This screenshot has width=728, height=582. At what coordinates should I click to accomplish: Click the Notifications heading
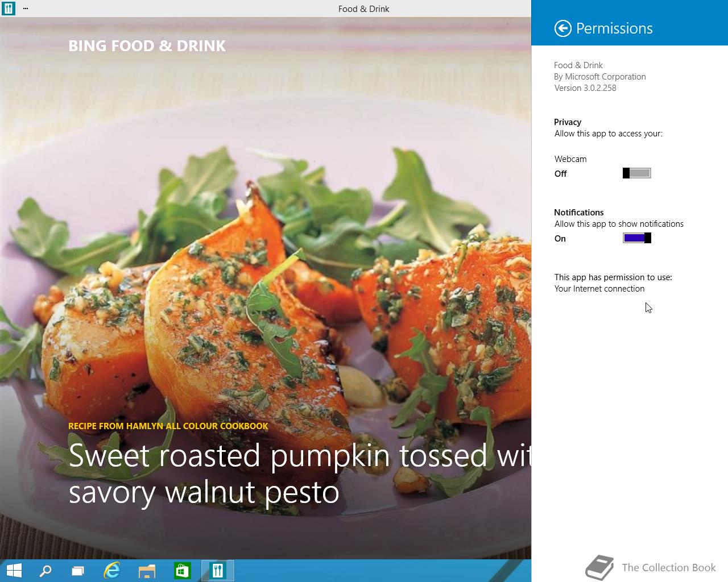point(579,213)
